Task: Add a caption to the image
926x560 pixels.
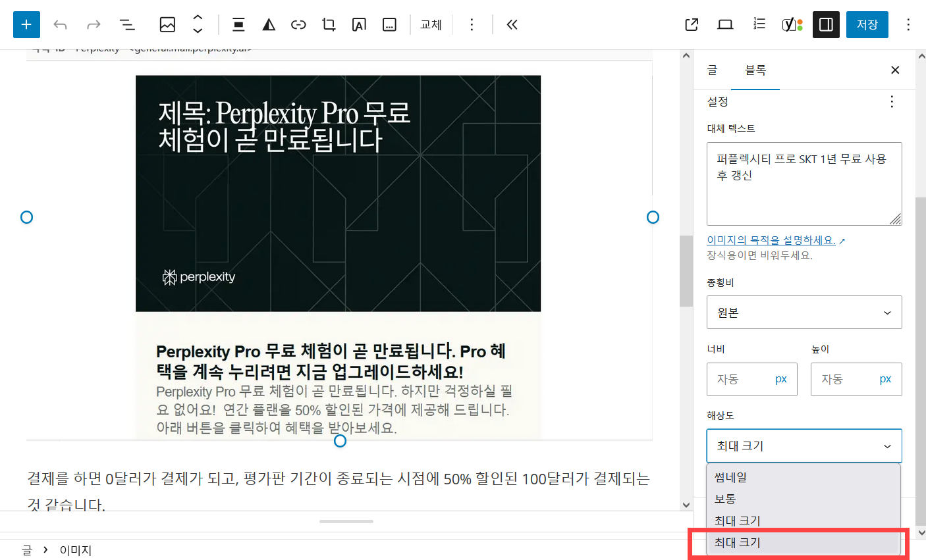Action: tap(389, 25)
